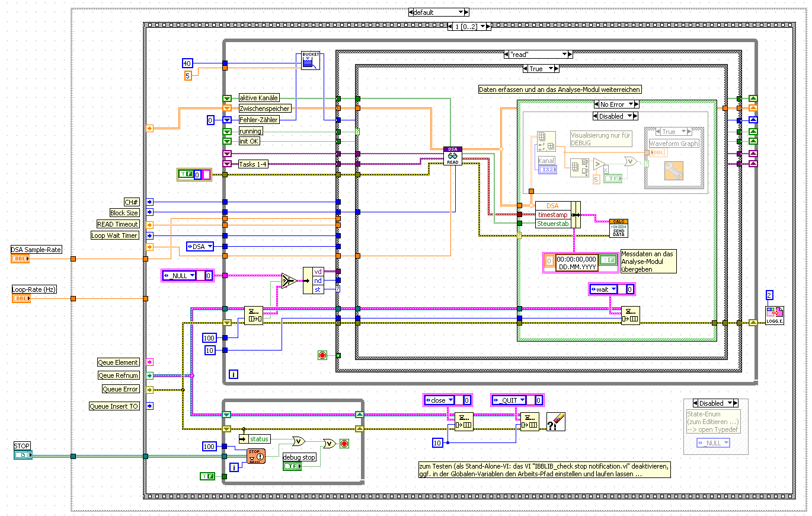Select the vd/nd/st bundle node

pos(314,280)
